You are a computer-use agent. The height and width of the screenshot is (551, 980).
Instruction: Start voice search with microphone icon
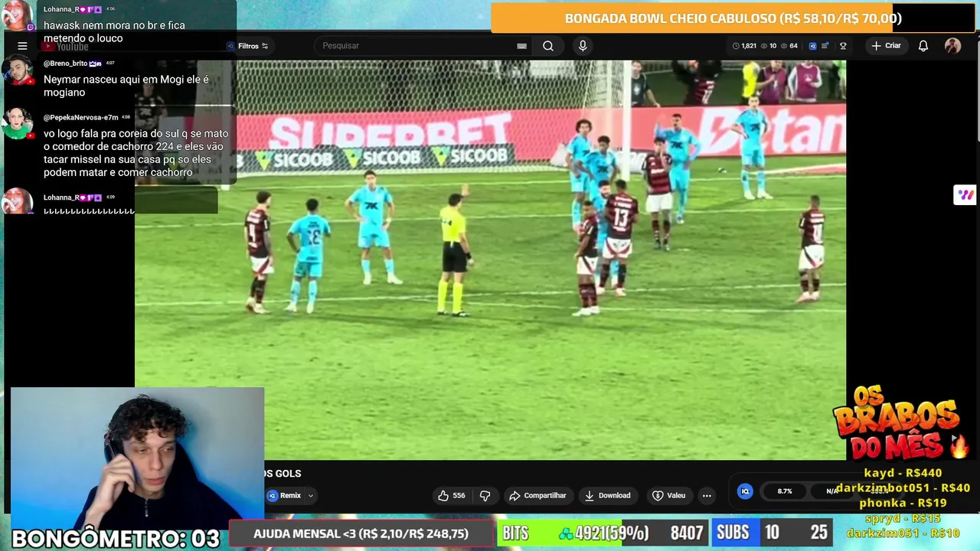point(583,46)
